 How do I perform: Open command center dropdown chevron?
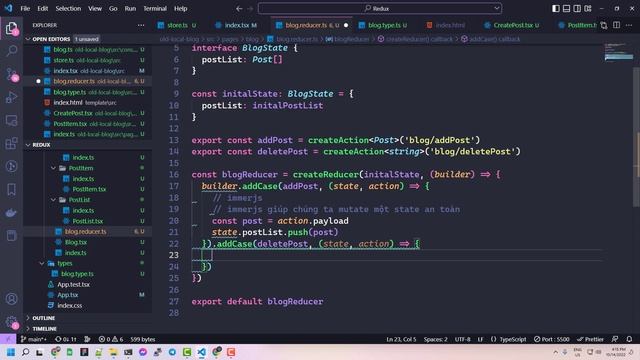tap(496, 8)
